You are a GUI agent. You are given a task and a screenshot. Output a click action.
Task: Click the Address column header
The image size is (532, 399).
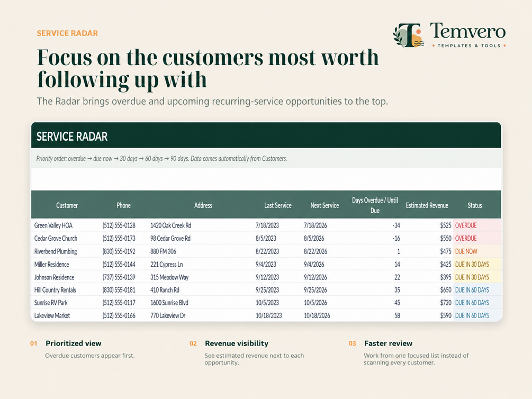coord(203,205)
